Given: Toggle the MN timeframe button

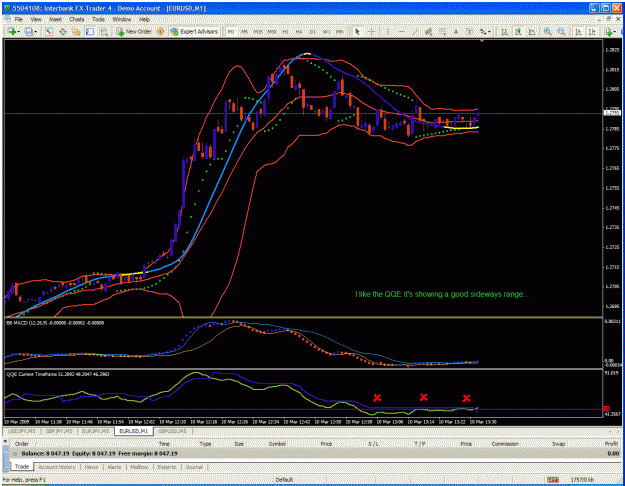Looking at the screenshot, I should 340,31.
